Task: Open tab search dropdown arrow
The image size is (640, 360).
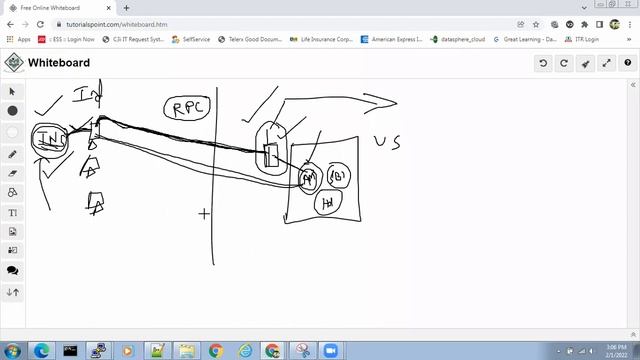Action: (x=584, y=8)
